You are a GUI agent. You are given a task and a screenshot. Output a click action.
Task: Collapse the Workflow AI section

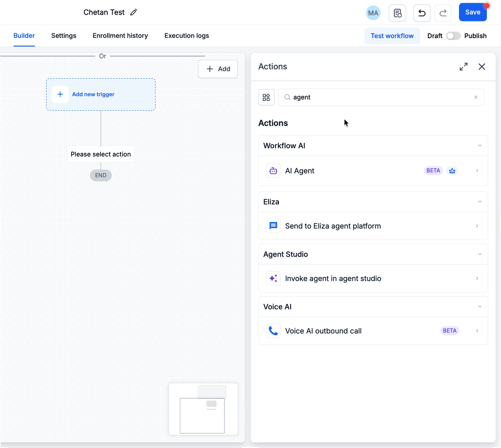click(x=480, y=146)
